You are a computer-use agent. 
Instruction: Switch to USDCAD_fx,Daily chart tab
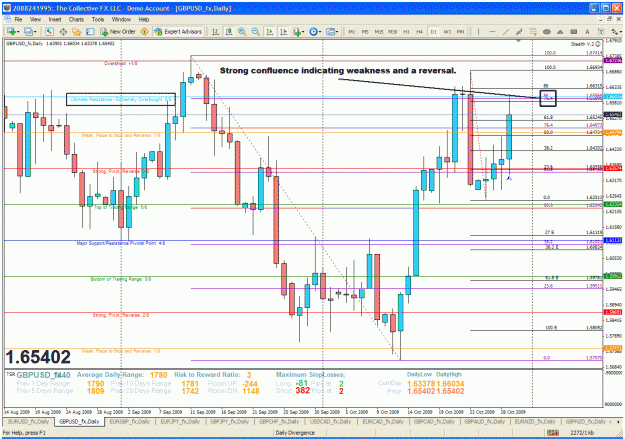click(330, 421)
